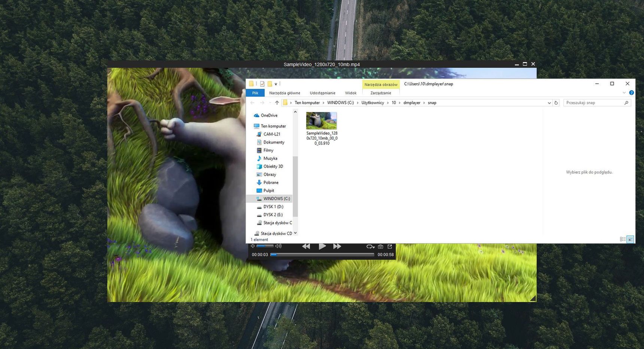Open Pulpit in the navigation pane

point(265,191)
